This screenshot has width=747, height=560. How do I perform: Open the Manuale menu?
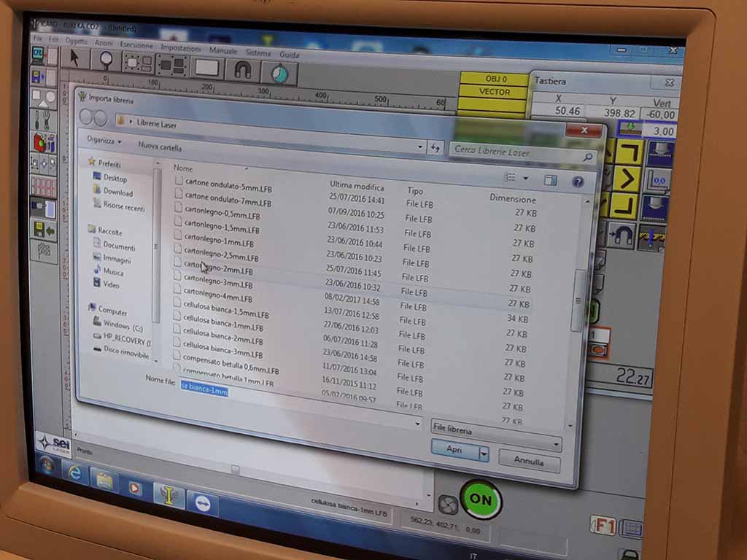click(x=223, y=50)
